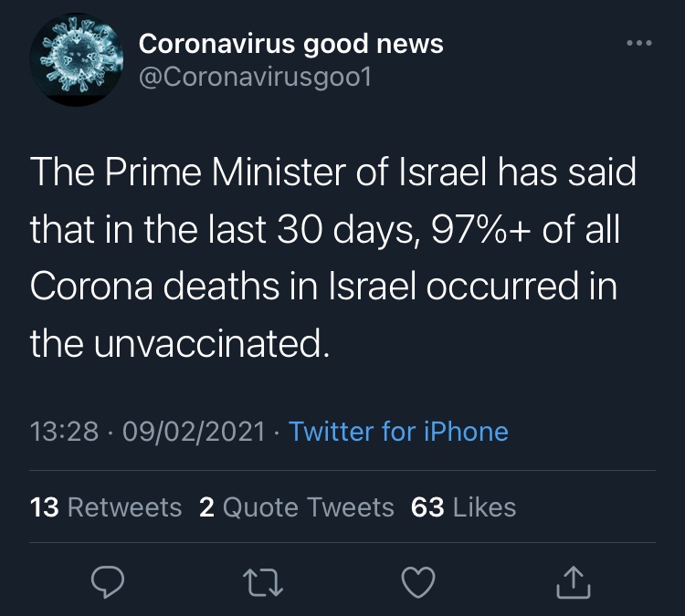
Task: Tap the 13:28 timestamp
Action: (x=64, y=432)
